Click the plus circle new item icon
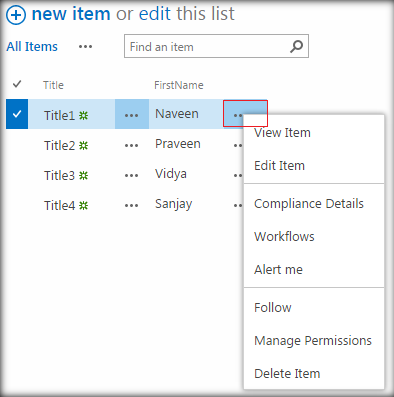This screenshot has width=394, height=397. pyautogui.click(x=16, y=15)
